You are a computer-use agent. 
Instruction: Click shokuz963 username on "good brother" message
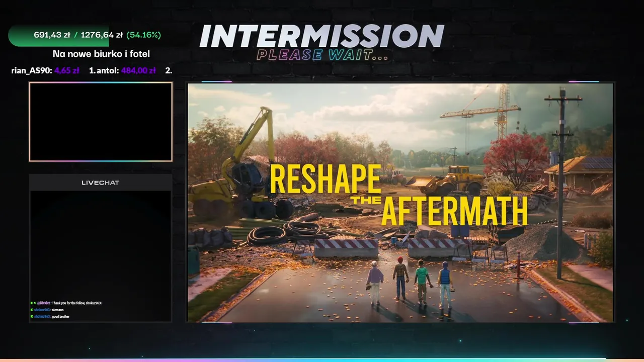(x=42, y=317)
